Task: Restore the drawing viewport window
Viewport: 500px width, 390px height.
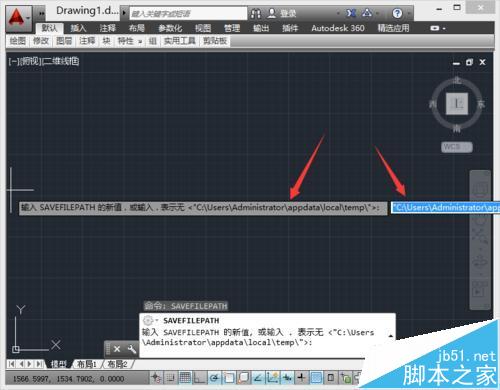Action: [x=469, y=62]
